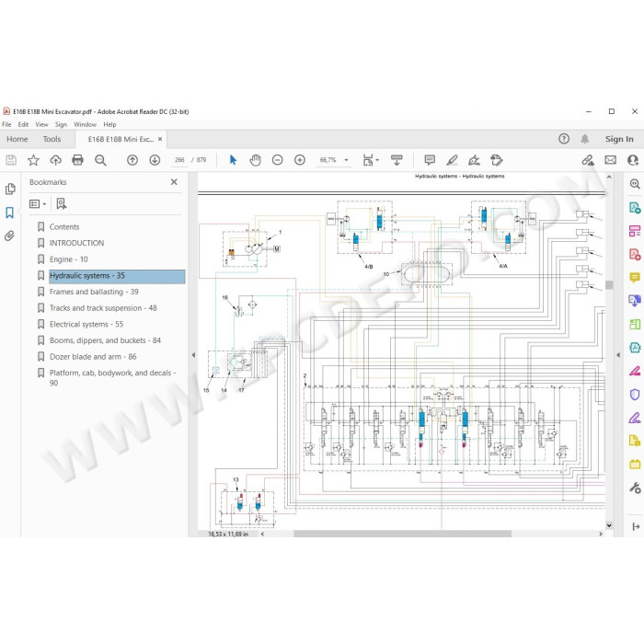Image resolution: width=644 pixels, height=644 pixels.
Task: Open bookmarks options menu dropdown
Action: point(38,203)
